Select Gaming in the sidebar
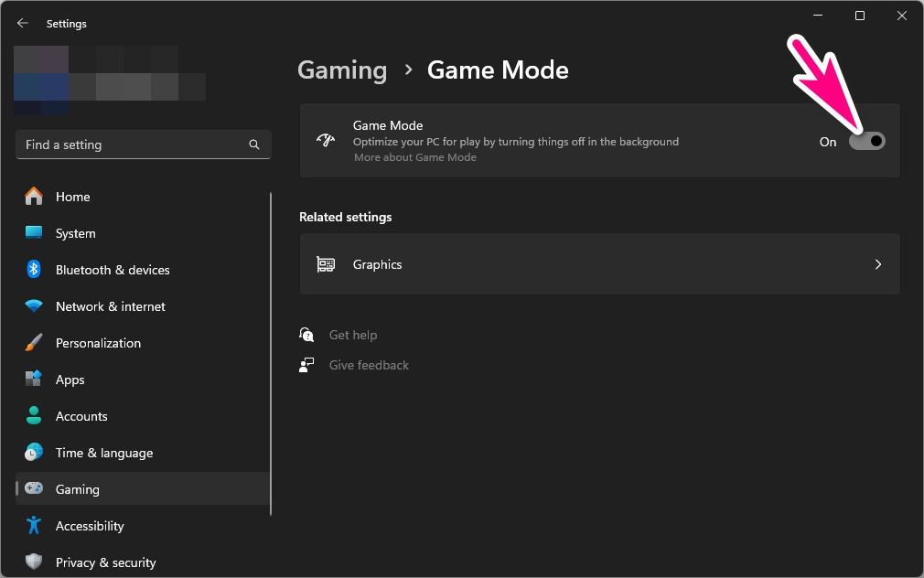The width and height of the screenshot is (924, 578). 78,489
